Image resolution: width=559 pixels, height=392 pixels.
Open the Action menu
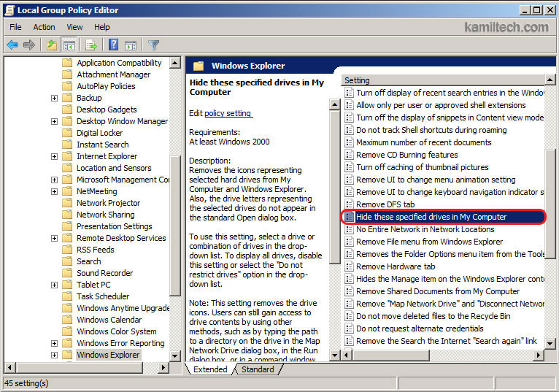45,27
